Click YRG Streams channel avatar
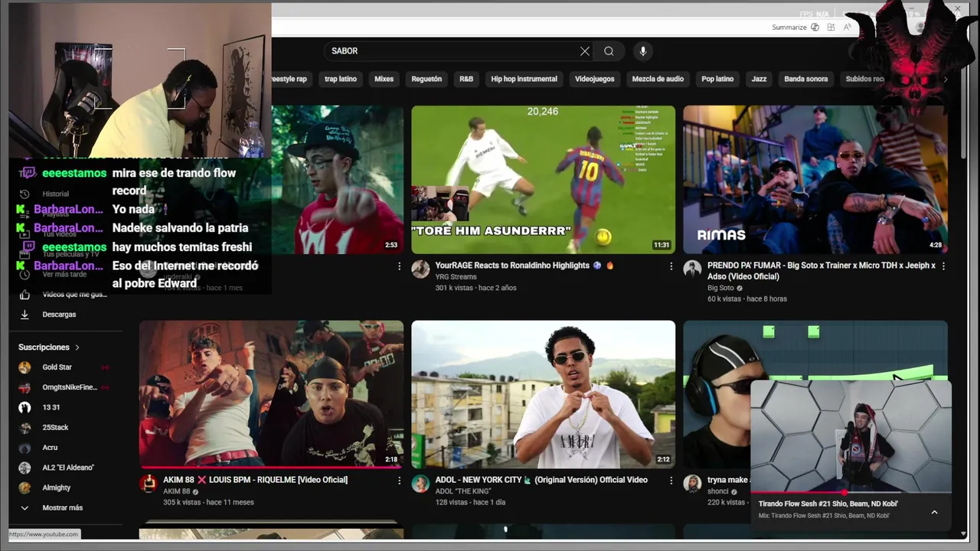Viewport: 980px width, 551px height. pos(420,269)
